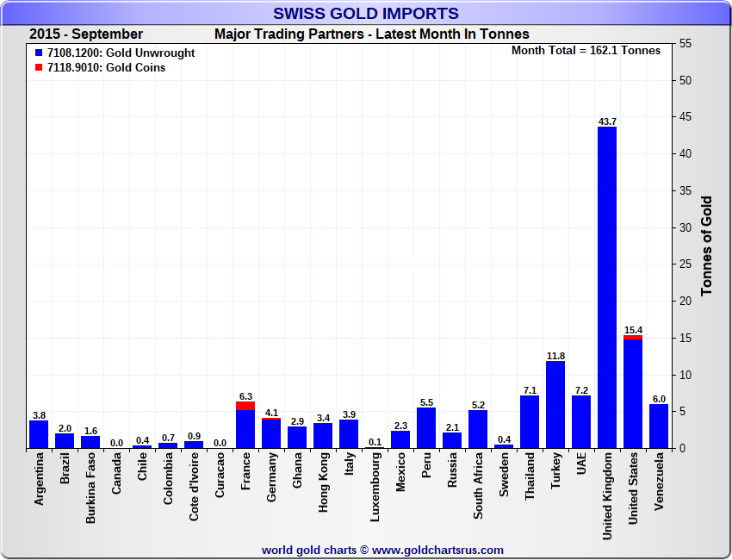Click the Swiss Gold Imports chart title
The width and height of the screenshot is (732, 560).
click(x=365, y=14)
